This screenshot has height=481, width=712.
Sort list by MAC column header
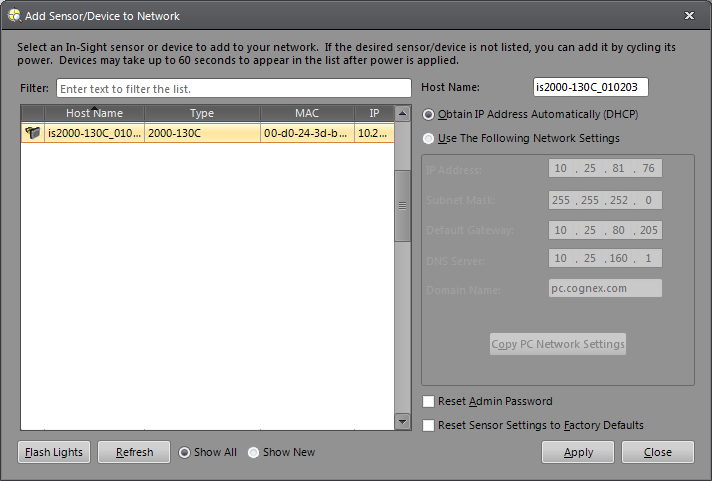pos(307,114)
